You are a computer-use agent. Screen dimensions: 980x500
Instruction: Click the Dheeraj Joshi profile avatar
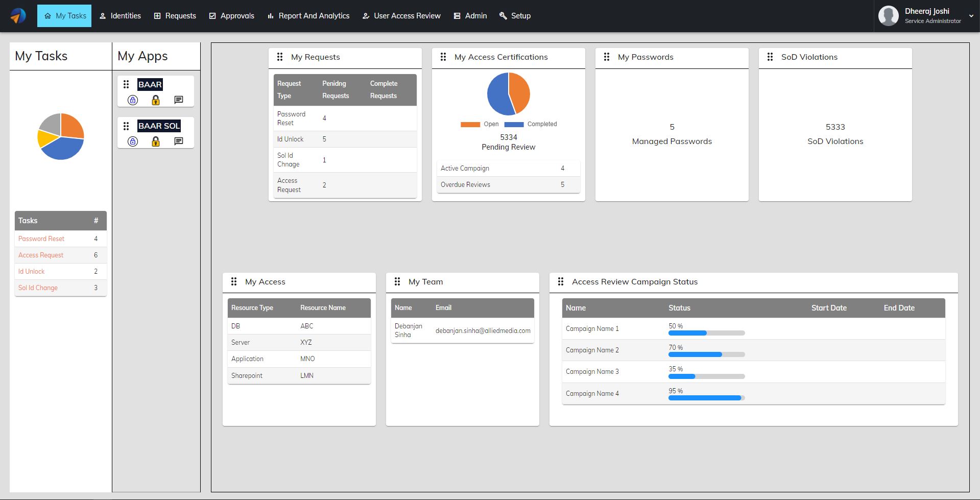(888, 16)
